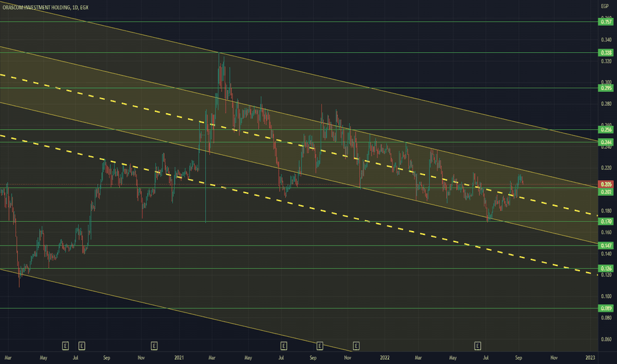Click the earnings E marker above Sep 2021

coord(320,346)
